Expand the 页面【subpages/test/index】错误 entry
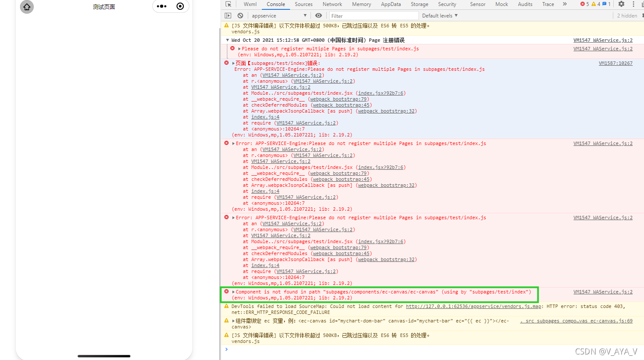644x360 pixels. (x=233, y=63)
